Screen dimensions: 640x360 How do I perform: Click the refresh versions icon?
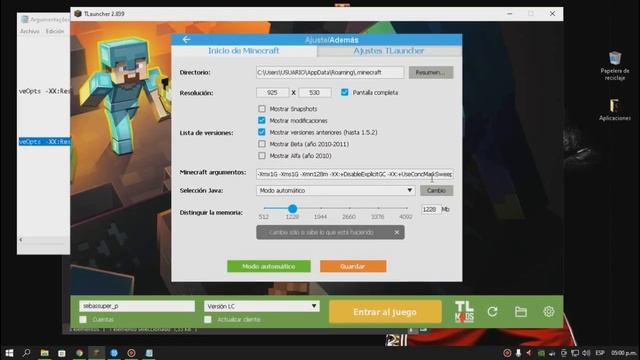click(x=493, y=312)
